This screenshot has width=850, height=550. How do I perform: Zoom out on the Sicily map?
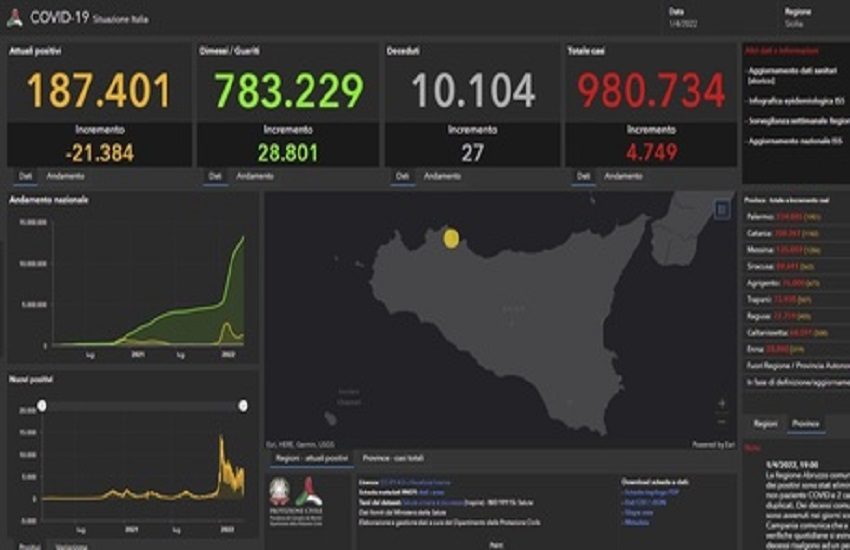[x=722, y=421]
